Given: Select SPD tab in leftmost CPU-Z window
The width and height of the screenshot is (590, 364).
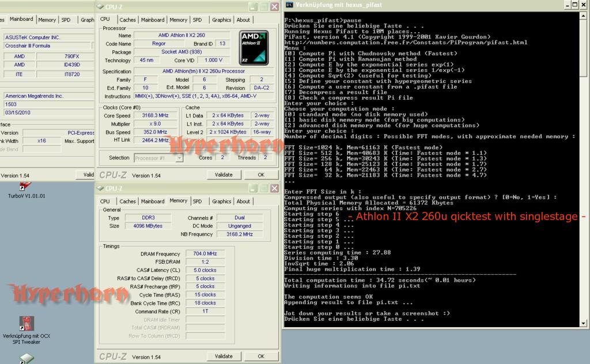Looking at the screenshot, I should coord(66,20).
